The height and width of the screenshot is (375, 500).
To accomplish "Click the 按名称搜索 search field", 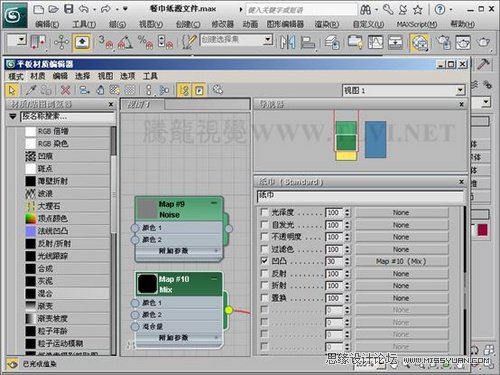I will coord(68,117).
